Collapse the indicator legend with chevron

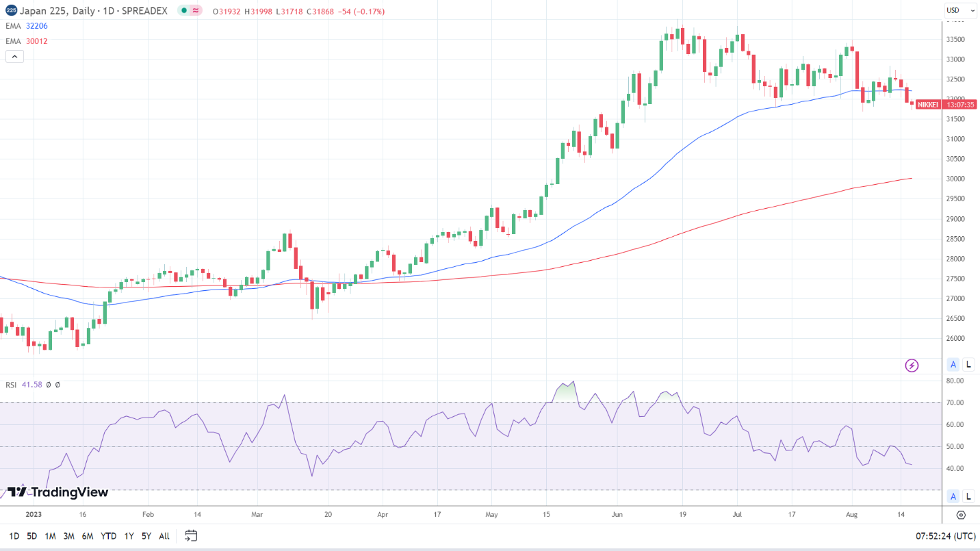click(x=14, y=56)
